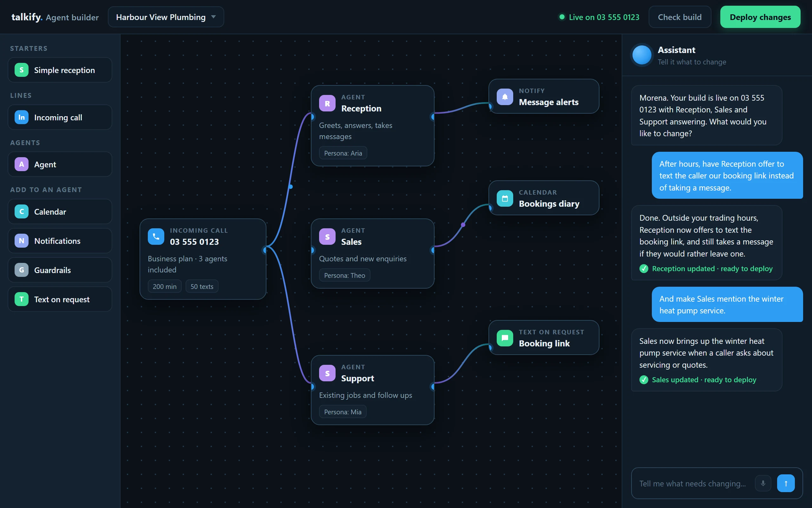Image resolution: width=812 pixels, height=508 pixels.
Task: Click the 200 min chip
Action: pos(164,287)
